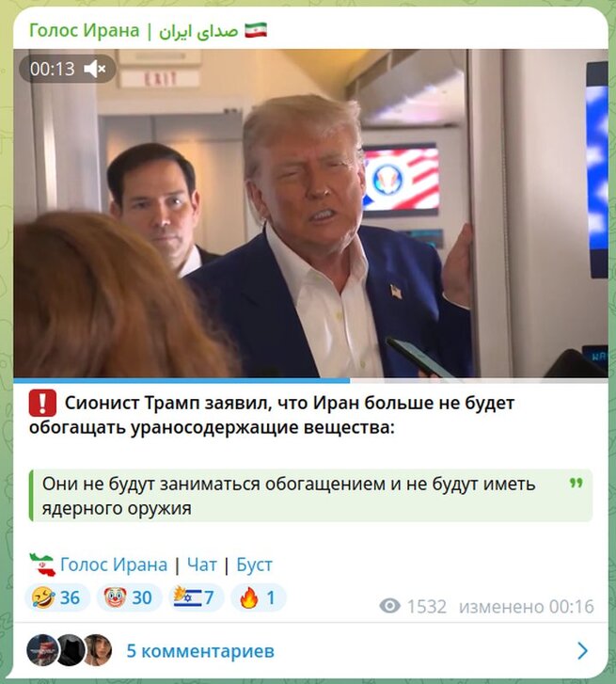Unmute the video via speaker icon

(x=95, y=69)
